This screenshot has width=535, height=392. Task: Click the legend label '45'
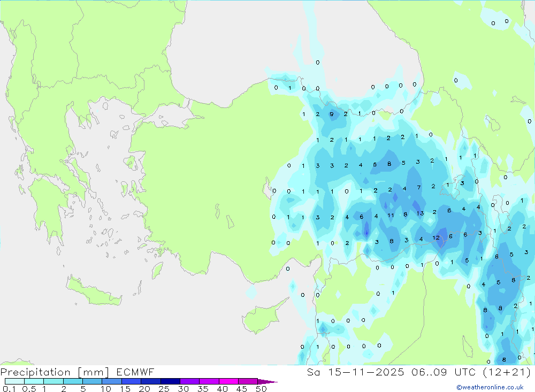242,389
